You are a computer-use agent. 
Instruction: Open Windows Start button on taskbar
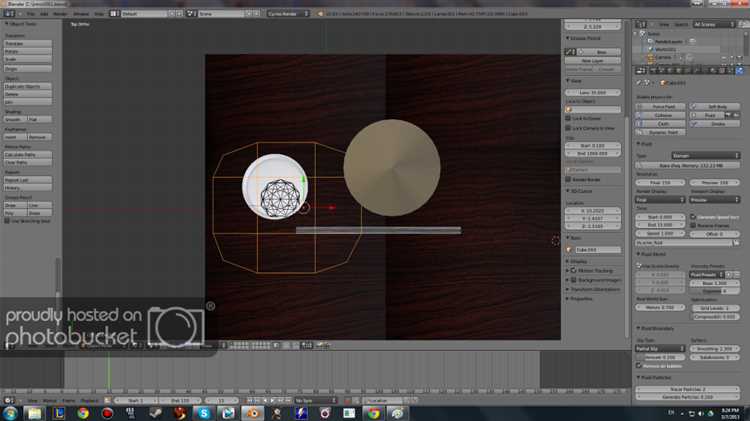10,413
